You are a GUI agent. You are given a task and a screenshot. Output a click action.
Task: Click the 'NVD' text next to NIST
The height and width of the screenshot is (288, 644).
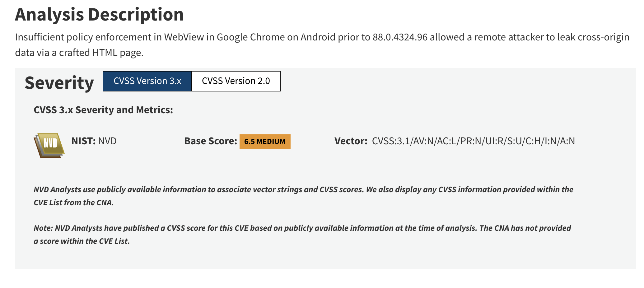pyautogui.click(x=107, y=141)
